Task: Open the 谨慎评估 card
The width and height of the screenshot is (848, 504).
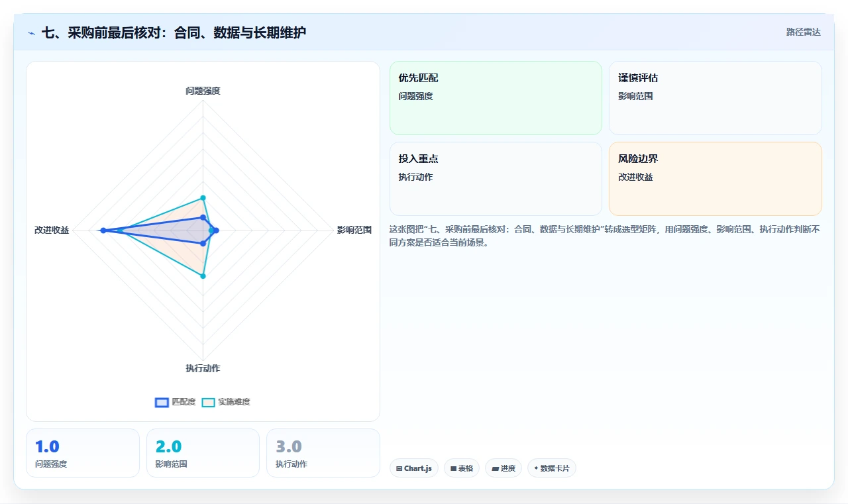Action: [715, 98]
